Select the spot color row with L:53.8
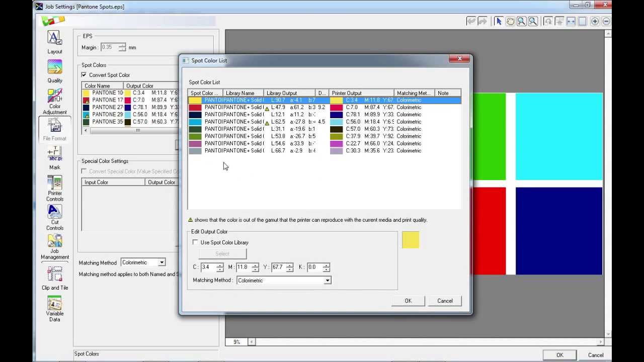Image resolution: width=644 pixels, height=362 pixels. [x=325, y=136]
